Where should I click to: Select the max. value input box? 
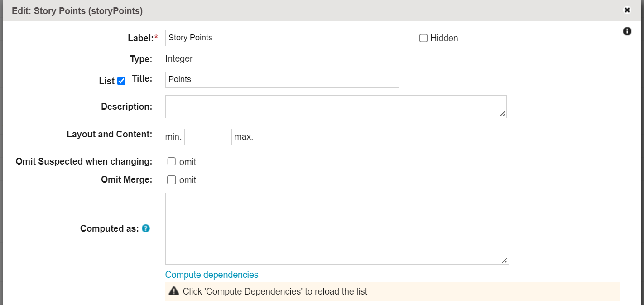(x=279, y=137)
